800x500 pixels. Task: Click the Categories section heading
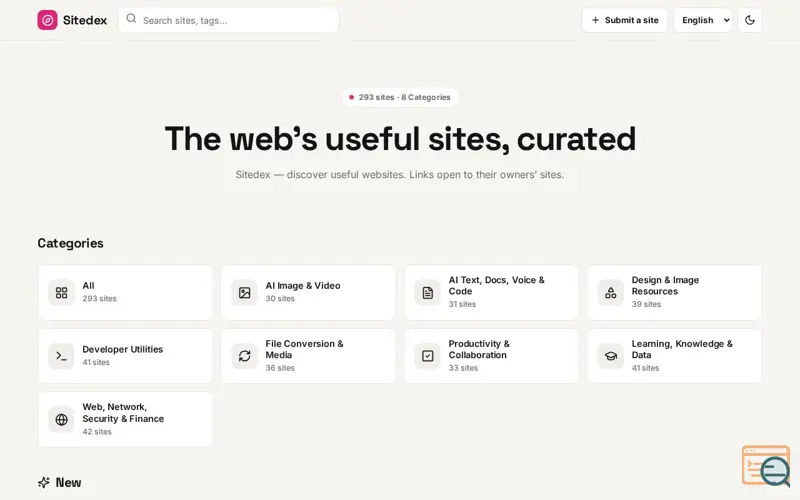70,243
